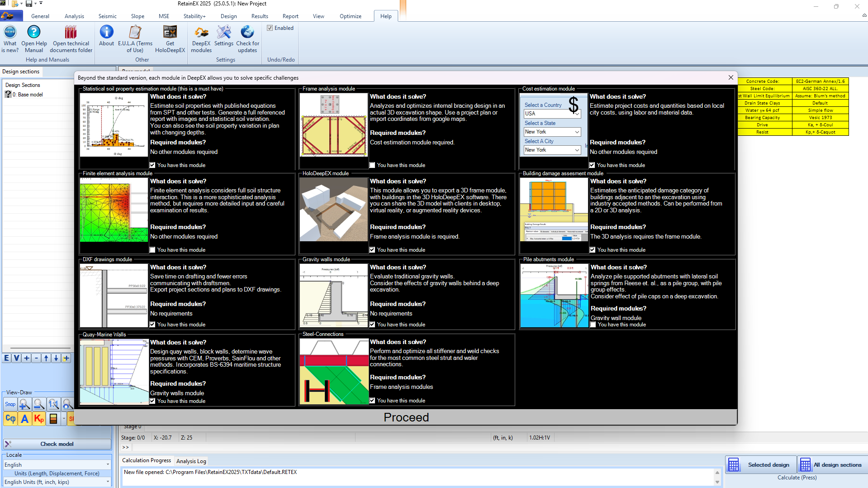This screenshot has width=868, height=488.
Task: Toggle the Kp display button
Action: [x=39, y=419]
